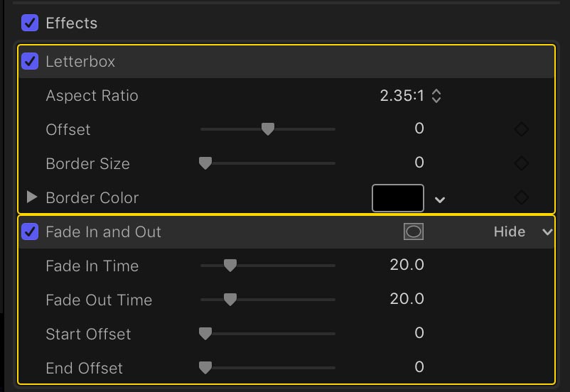Expand the Border Color disclosure triangle

(32, 197)
